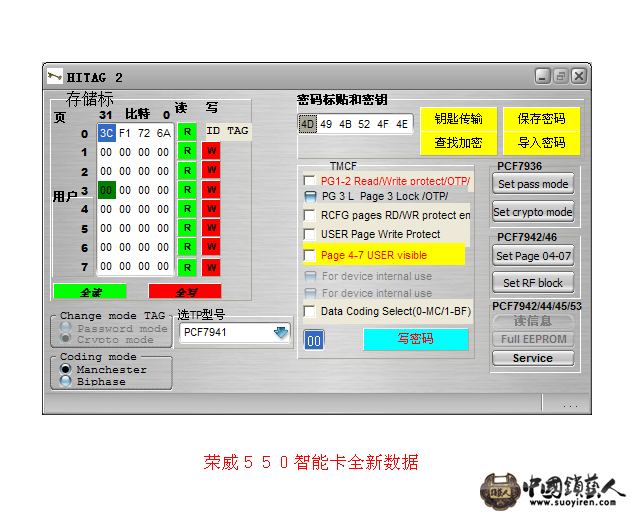633x519 pixels.
Task: Click the write W button for page 6
Action: [211, 247]
